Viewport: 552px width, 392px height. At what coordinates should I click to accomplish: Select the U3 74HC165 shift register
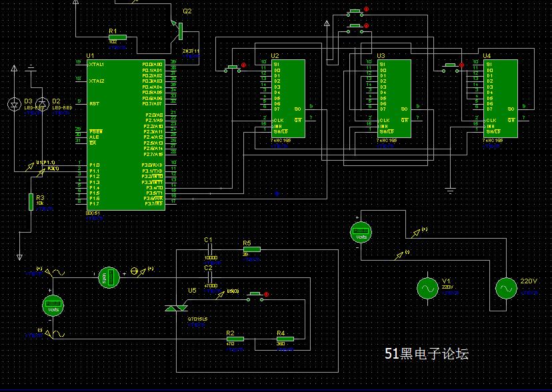[394, 99]
